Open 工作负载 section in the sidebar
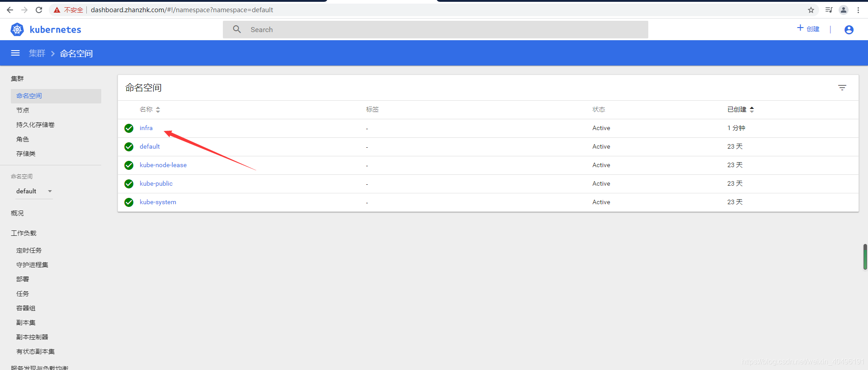The image size is (868, 370). [x=24, y=233]
